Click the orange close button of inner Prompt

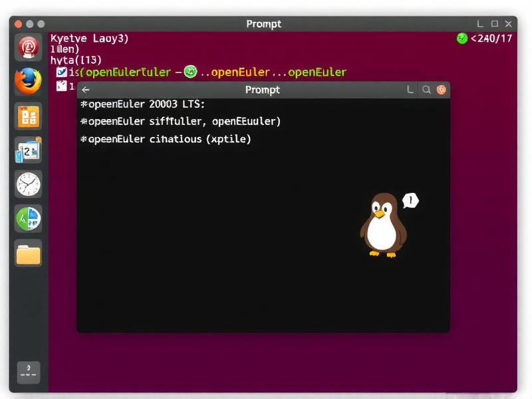click(441, 90)
